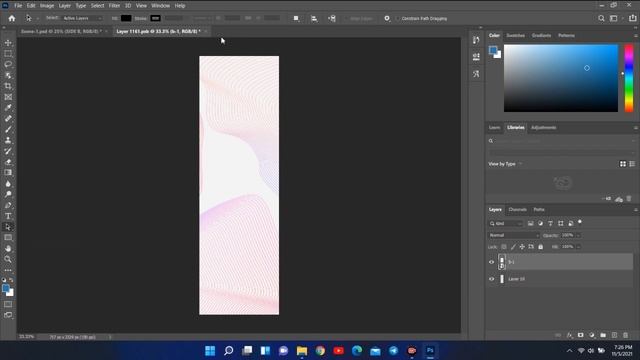Select the Hand tool
Viewport: 640px width, 360px height.
click(8, 248)
